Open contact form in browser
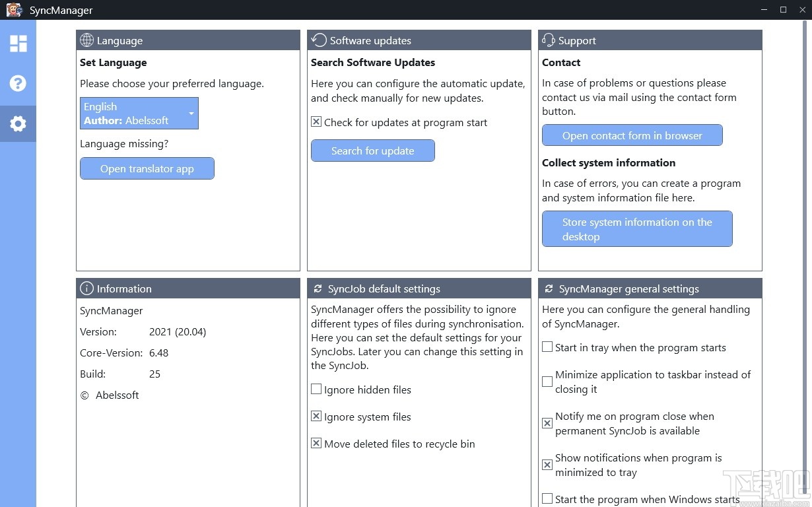This screenshot has width=812, height=507. pyautogui.click(x=632, y=135)
